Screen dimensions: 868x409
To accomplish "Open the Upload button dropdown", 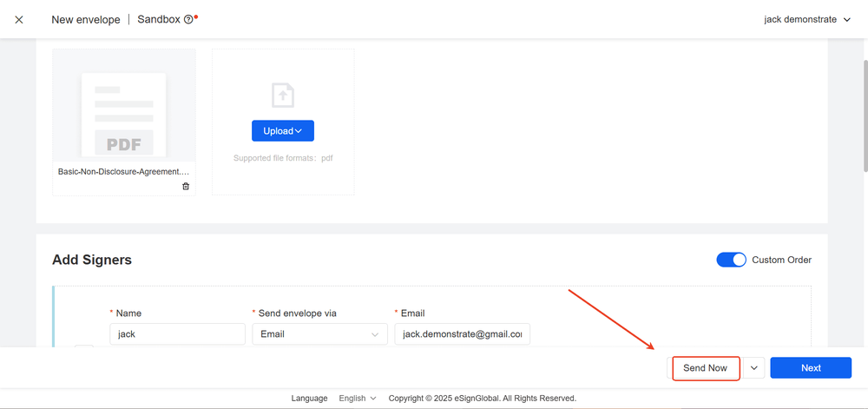I will point(283,131).
